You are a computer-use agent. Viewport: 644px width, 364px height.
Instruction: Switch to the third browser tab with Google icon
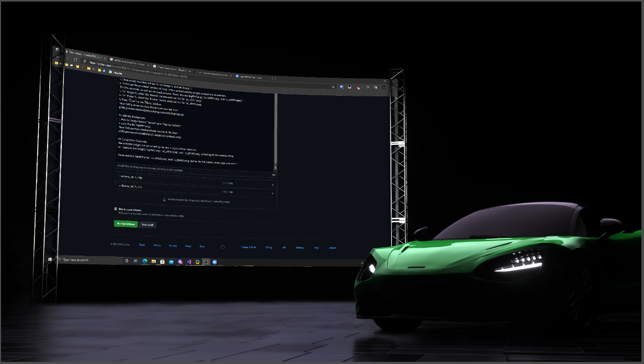point(173,69)
